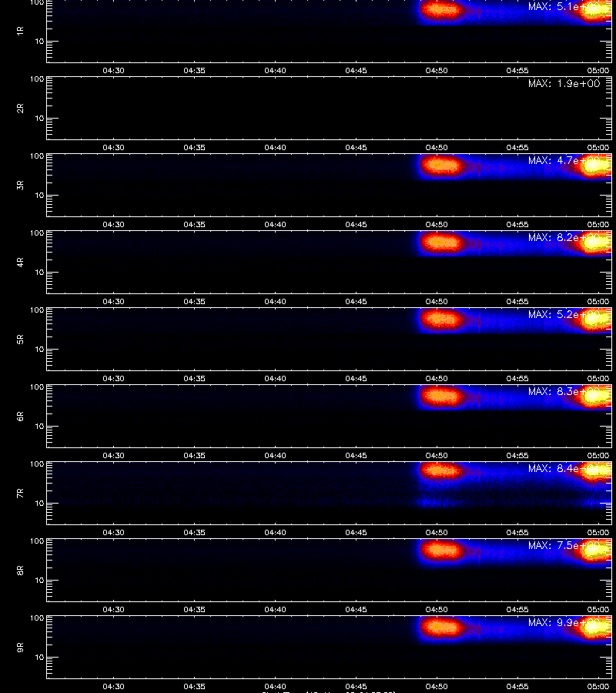Viewport: 616px width, 693px height.
Task: Click the 10 frequency tick label of 2R
Action: pyautogui.click(x=40, y=119)
